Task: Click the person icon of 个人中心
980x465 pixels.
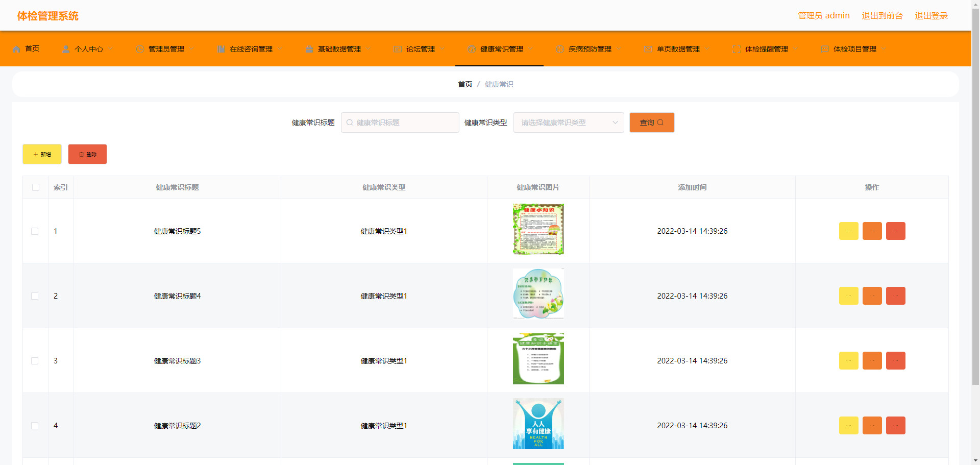Action: coord(66,49)
